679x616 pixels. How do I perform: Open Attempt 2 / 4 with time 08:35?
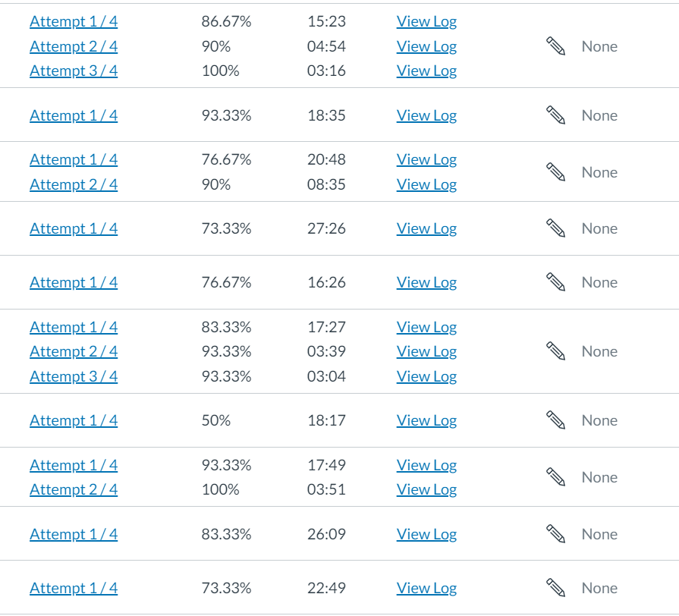coord(74,185)
